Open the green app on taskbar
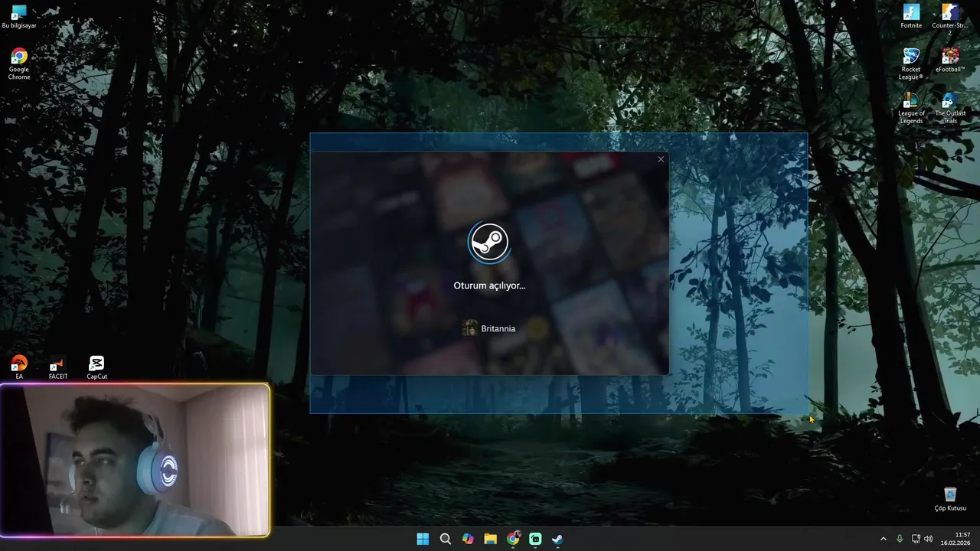Viewport: 980px width, 551px height. (x=535, y=539)
